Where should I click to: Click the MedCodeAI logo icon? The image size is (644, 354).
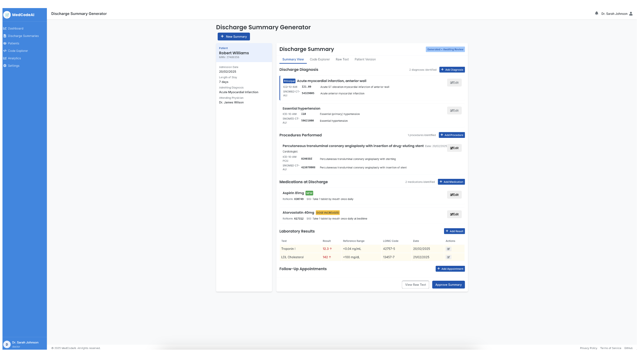7,15
